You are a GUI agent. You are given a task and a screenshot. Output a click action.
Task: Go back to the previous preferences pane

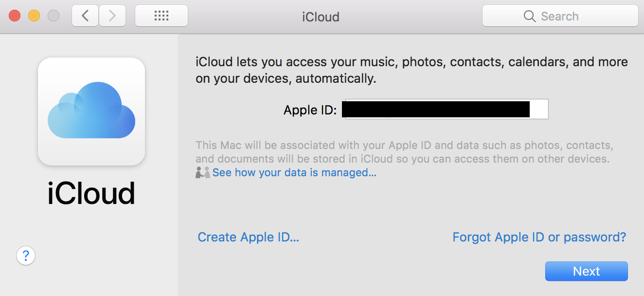85,16
